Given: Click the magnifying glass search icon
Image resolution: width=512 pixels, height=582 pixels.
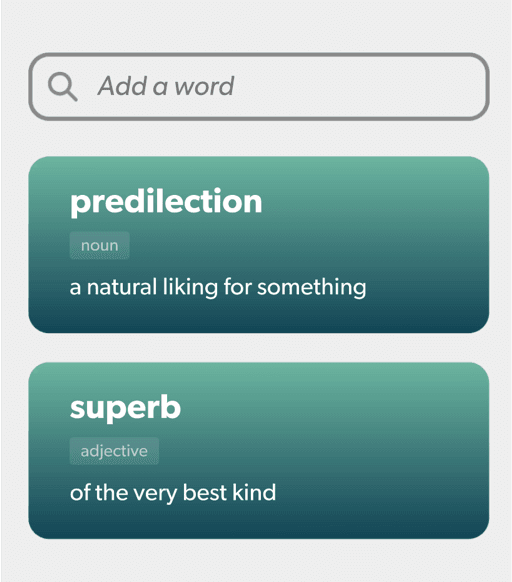Looking at the screenshot, I should pos(63,86).
